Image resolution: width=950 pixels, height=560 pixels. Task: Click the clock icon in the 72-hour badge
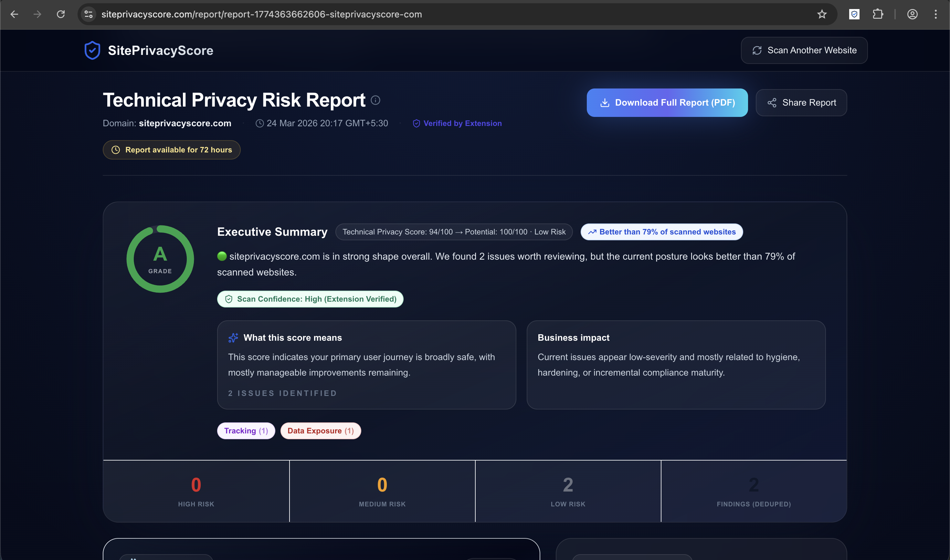pyautogui.click(x=116, y=150)
